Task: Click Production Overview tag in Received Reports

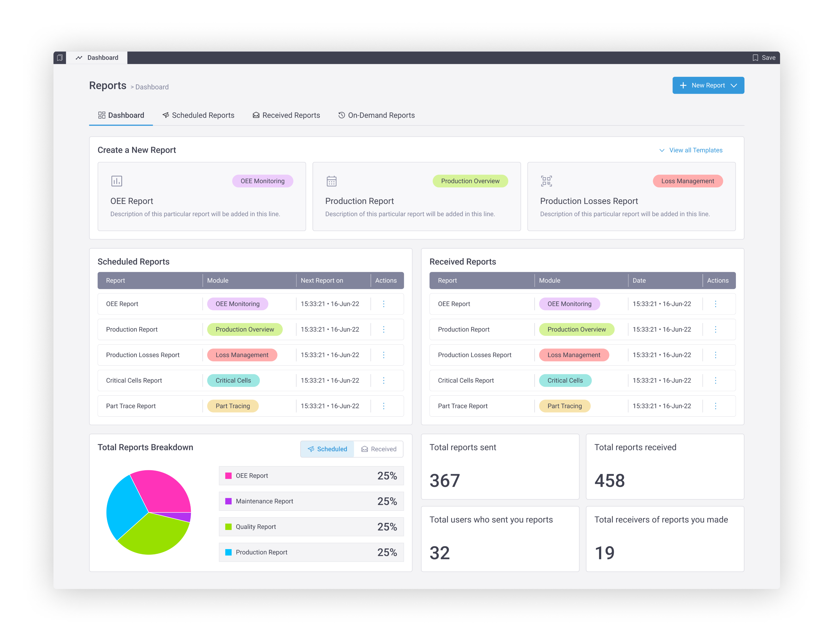Action: coord(577,329)
